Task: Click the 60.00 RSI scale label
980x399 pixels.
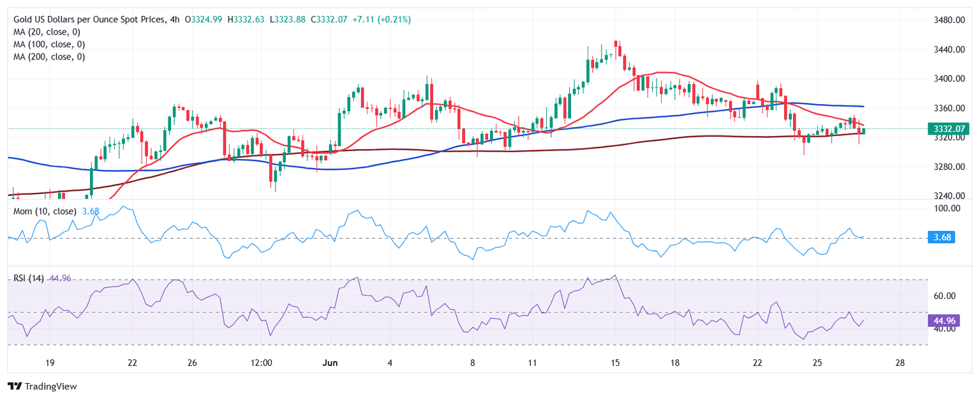Action: (x=946, y=296)
